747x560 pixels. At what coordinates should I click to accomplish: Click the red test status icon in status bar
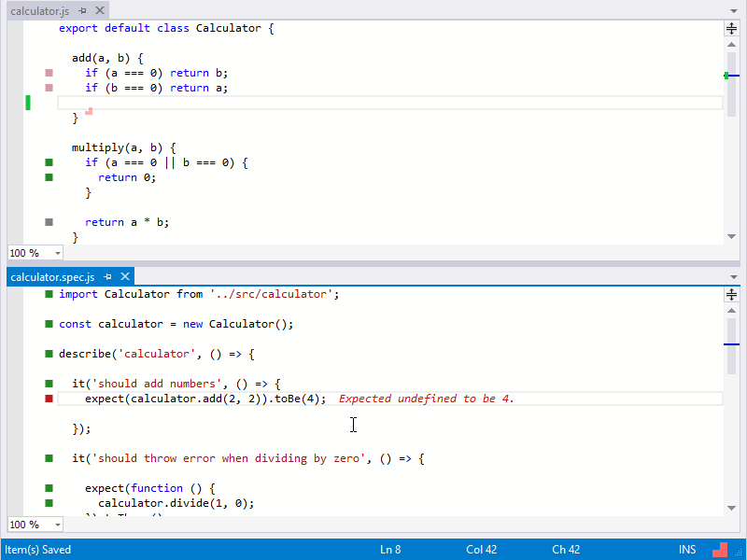(719, 550)
